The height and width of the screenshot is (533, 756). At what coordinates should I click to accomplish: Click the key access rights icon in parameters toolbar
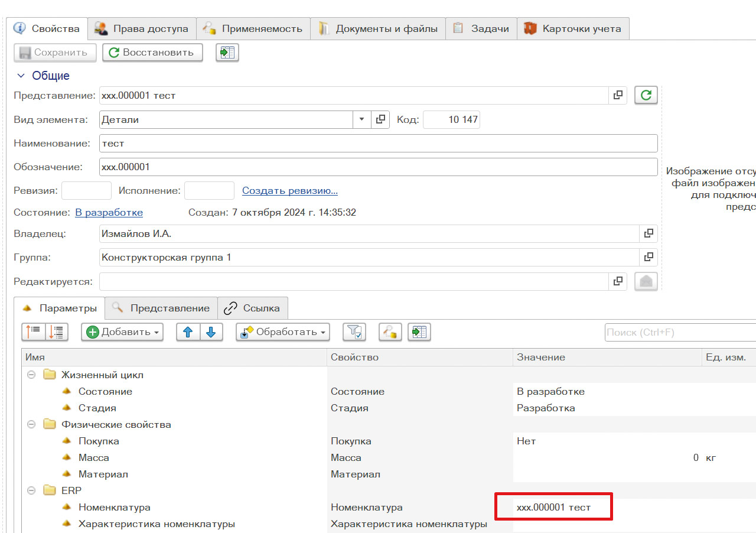coord(390,332)
